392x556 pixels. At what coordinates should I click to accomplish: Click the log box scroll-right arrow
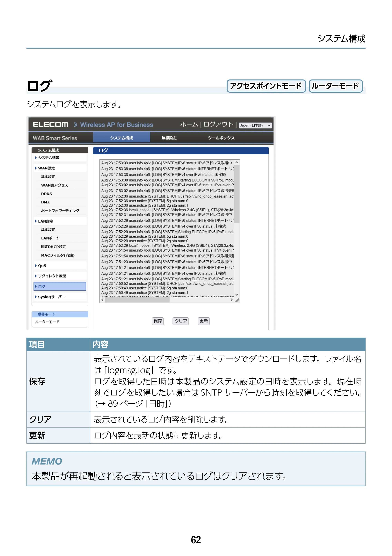[x=232, y=300]
